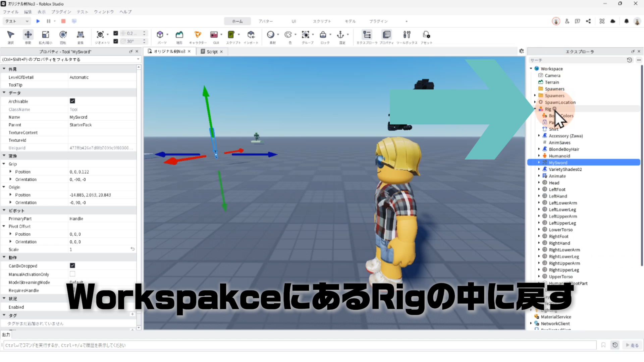Viewport: 644px width, 362px height.
Task: Enable the ManualActivationOnly checkbox
Action: (72, 274)
